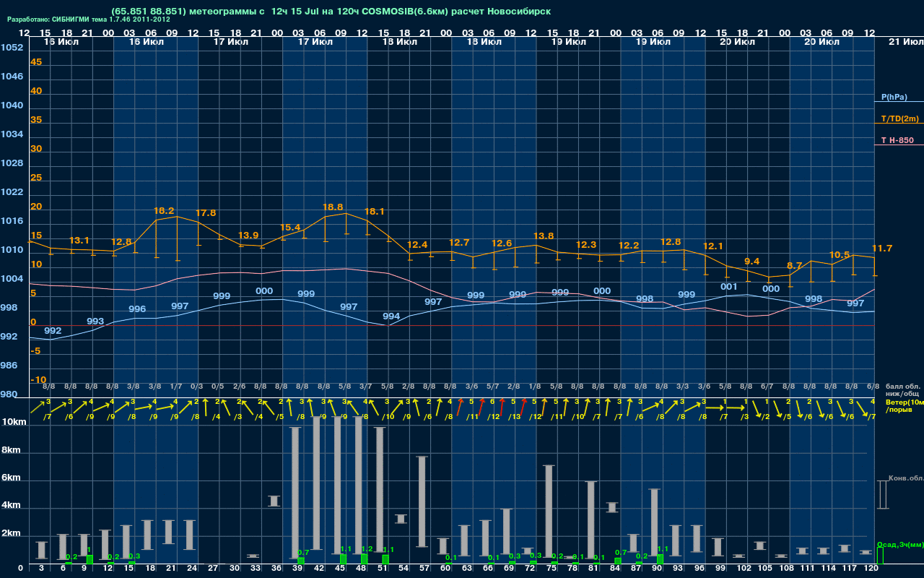Click the convective cloud bar above hour 81
Screen dimensions: 924x578
tap(591, 522)
